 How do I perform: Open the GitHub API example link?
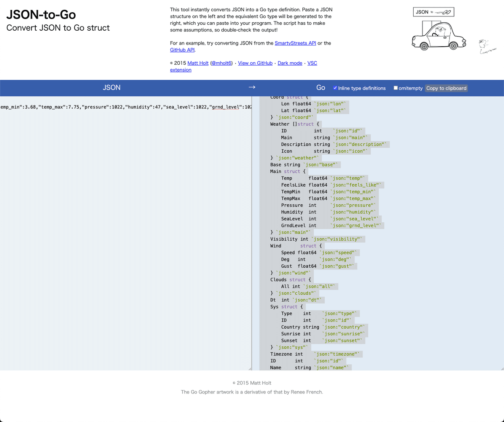(182, 50)
